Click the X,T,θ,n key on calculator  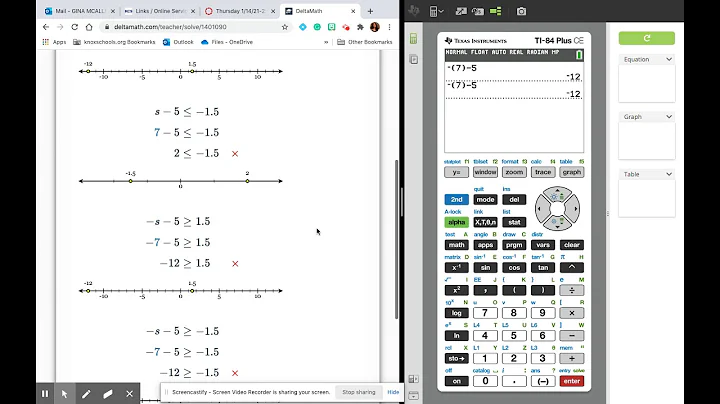485,222
